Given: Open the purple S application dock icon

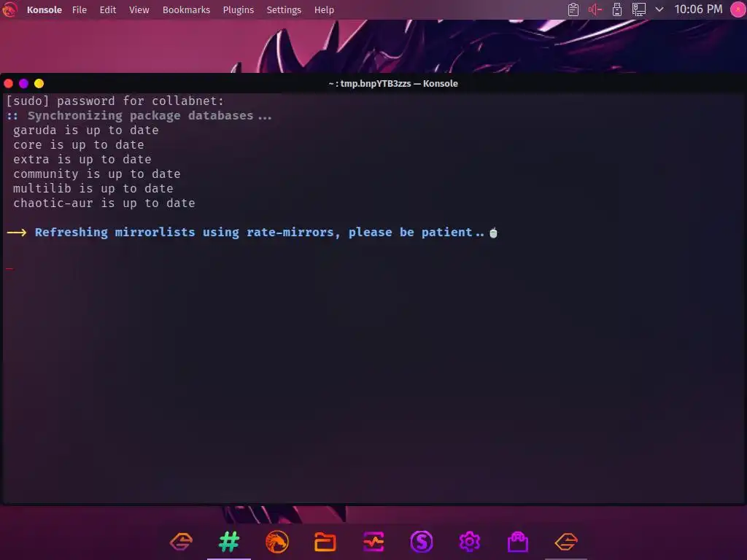Looking at the screenshot, I should coord(422,542).
